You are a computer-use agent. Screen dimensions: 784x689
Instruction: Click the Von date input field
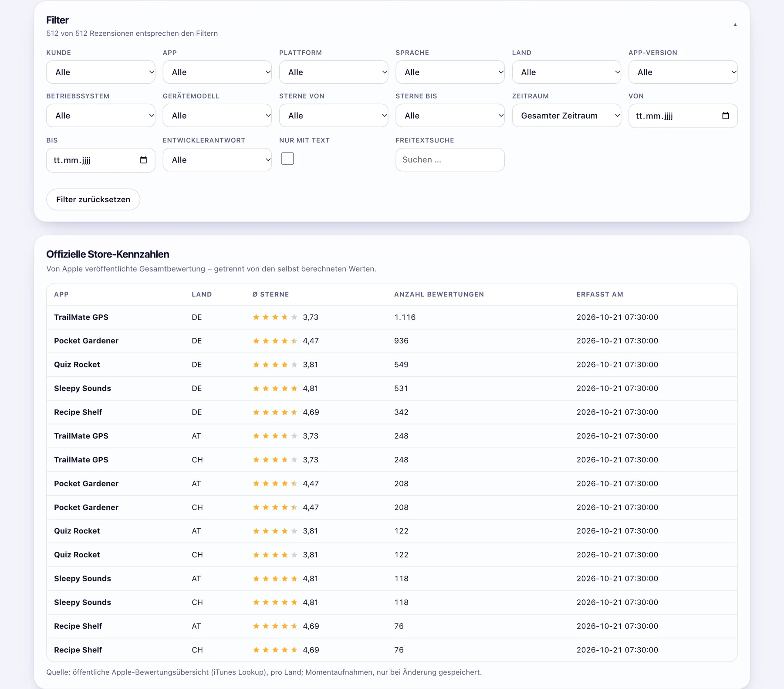click(x=683, y=115)
